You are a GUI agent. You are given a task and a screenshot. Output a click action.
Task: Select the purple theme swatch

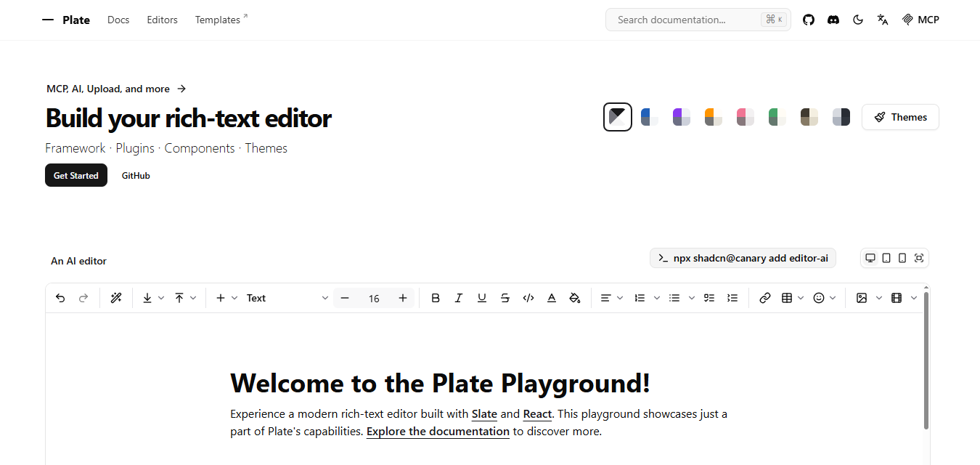point(682,117)
